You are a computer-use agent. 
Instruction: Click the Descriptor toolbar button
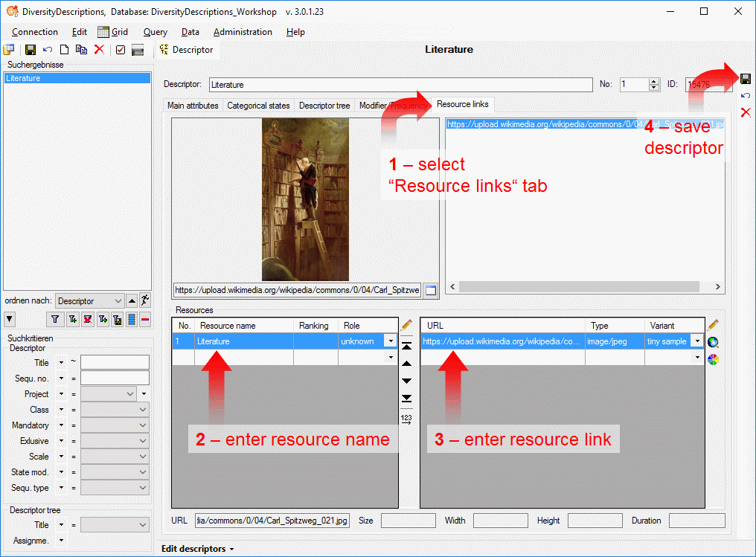[186, 50]
